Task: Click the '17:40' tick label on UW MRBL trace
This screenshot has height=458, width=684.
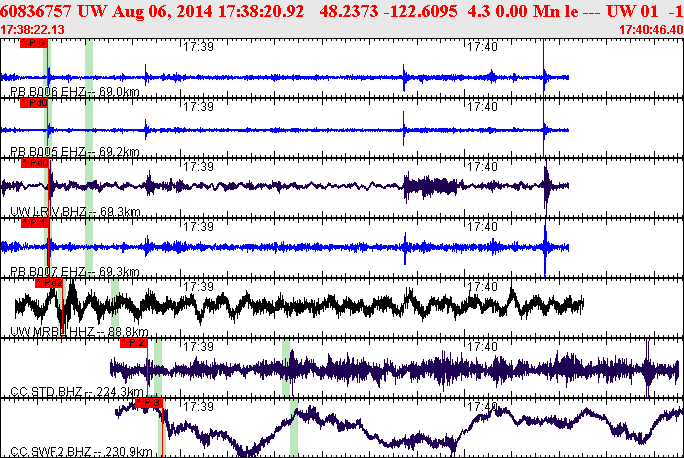Action: [482, 287]
